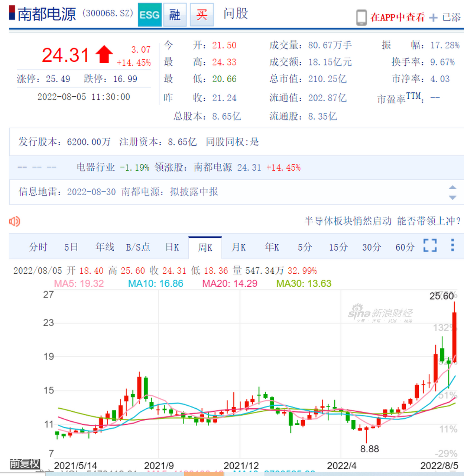Click the MA10: 16.86 label
464x476 pixels.
[156, 284]
